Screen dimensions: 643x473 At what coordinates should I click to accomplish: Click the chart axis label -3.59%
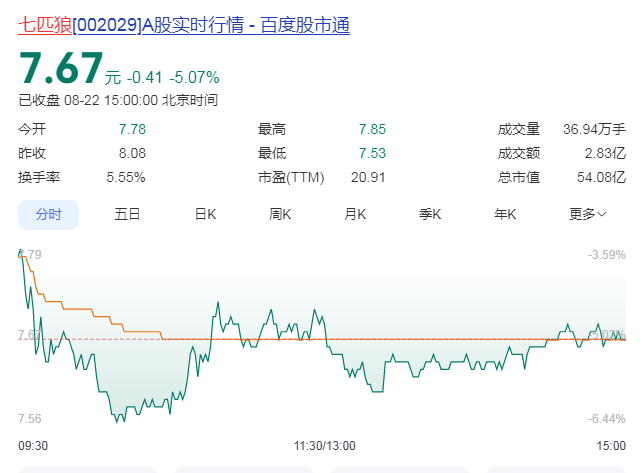607,255
